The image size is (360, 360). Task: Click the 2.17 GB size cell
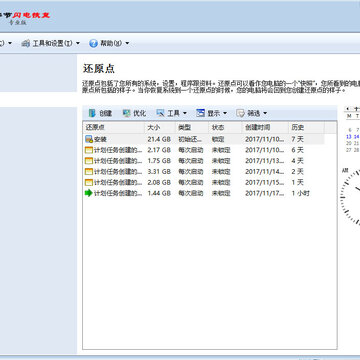[x=159, y=150]
